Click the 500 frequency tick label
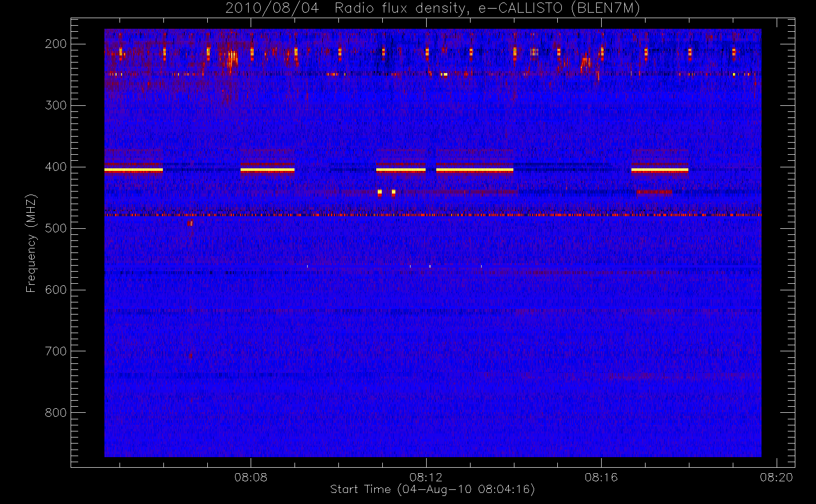The width and height of the screenshot is (816, 504). point(55,228)
